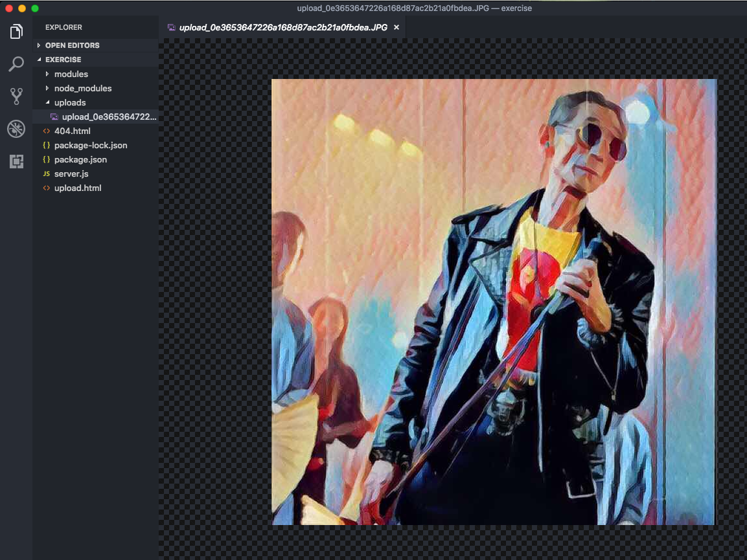The width and height of the screenshot is (747, 560).
Task: Expand the modules folder arrow
Action: pos(47,74)
